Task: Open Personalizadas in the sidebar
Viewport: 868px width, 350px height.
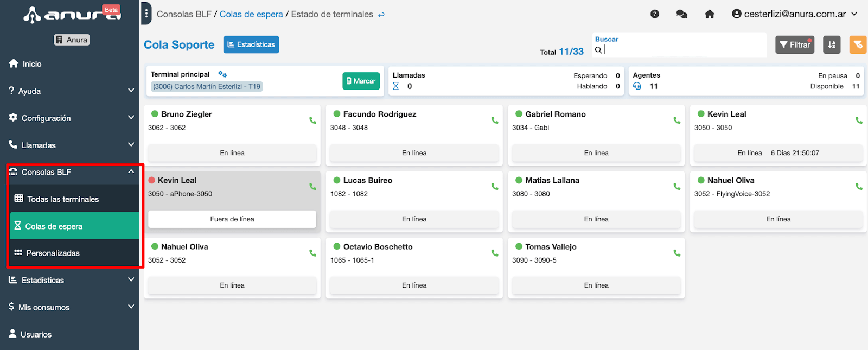Action: pos(53,253)
